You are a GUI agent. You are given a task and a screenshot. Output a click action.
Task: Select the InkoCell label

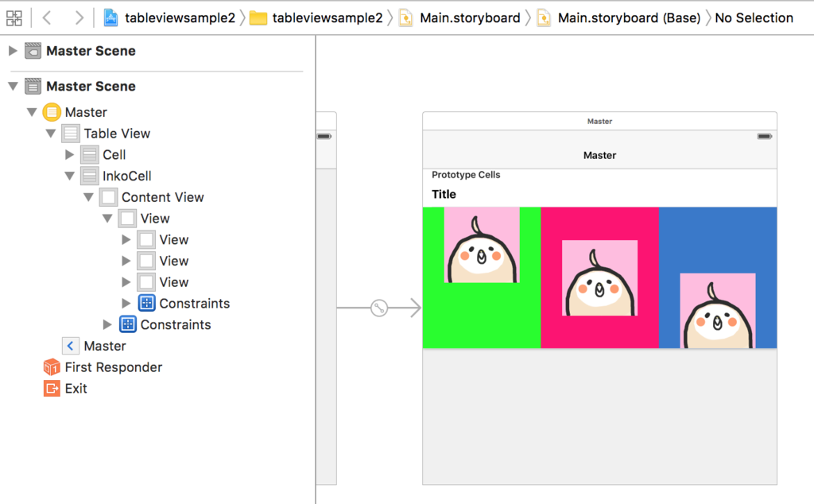pyautogui.click(x=126, y=176)
